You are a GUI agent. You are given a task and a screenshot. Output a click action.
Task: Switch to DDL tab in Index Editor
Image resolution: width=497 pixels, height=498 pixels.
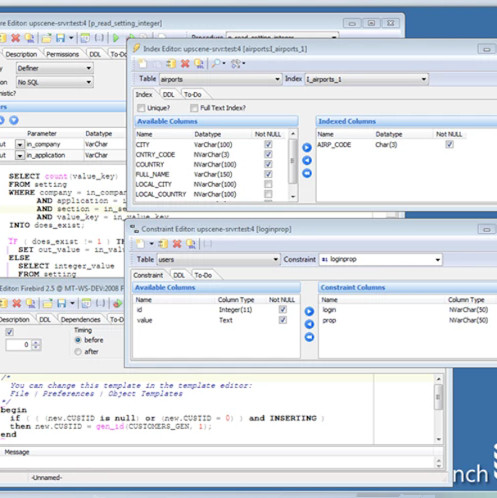point(168,95)
